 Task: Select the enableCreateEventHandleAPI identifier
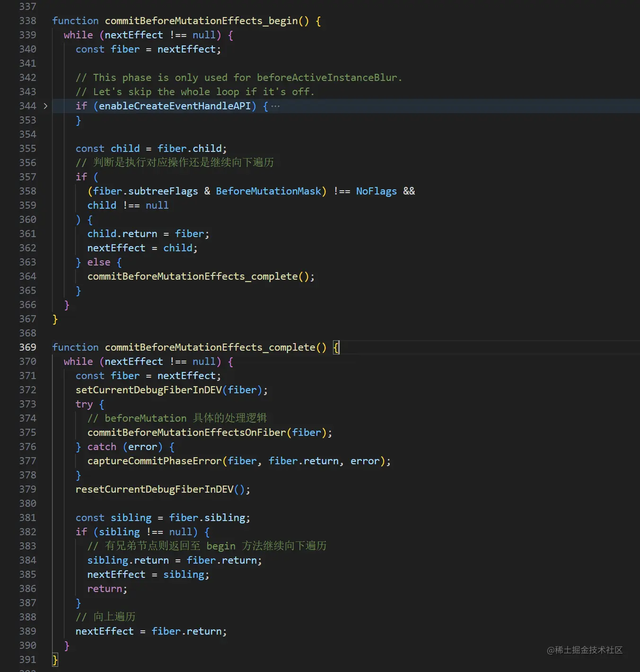[x=175, y=106]
